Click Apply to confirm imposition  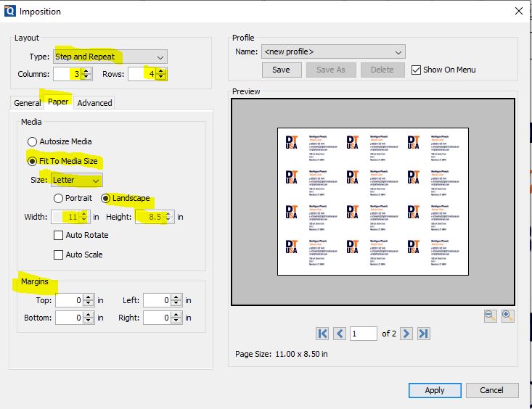(435, 390)
